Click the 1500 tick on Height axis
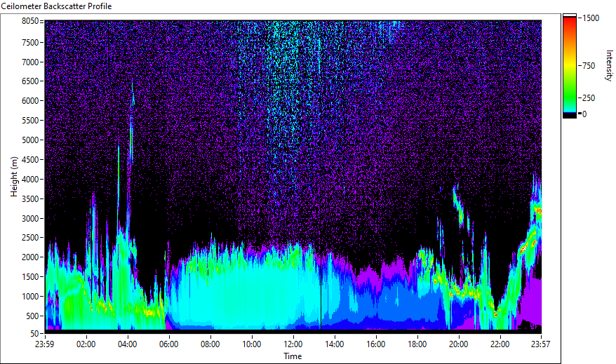616x364 pixels. point(30,277)
